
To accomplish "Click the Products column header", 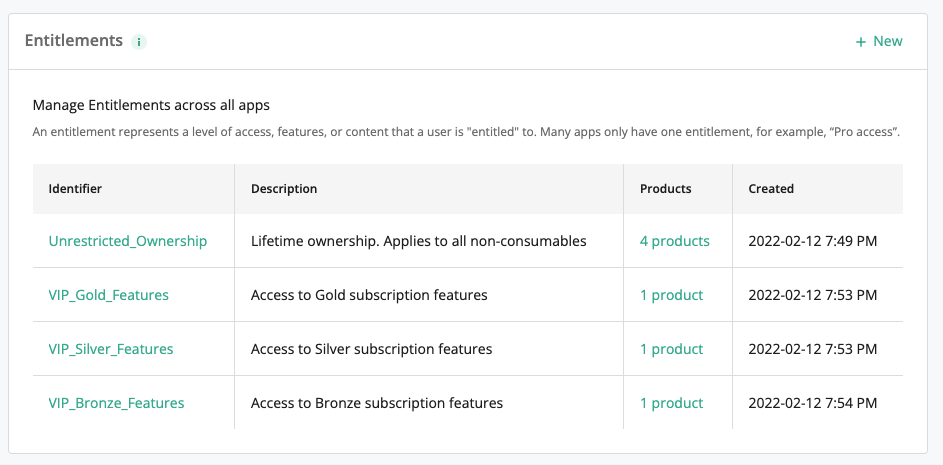I will pyautogui.click(x=666, y=188).
